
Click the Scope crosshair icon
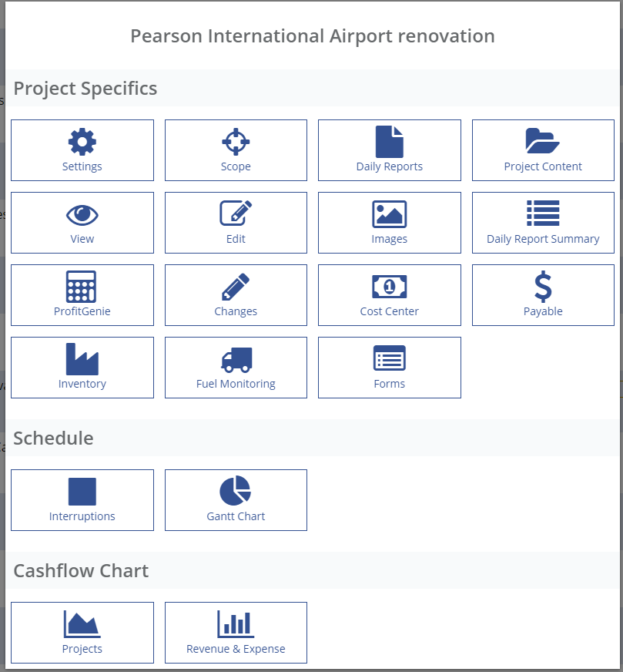pyautogui.click(x=236, y=143)
